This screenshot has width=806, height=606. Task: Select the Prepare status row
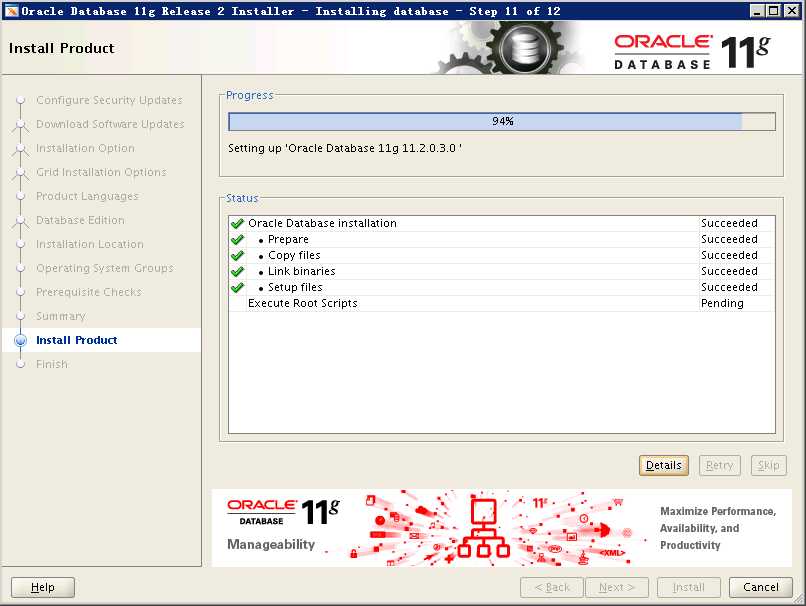point(502,239)
